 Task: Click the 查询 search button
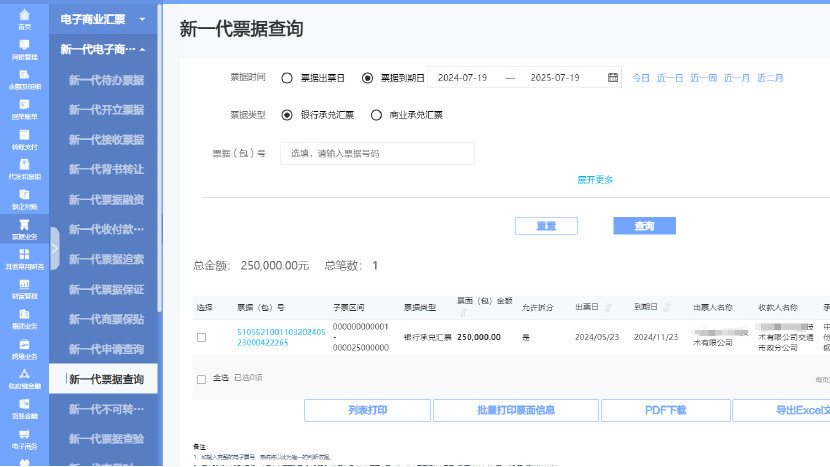tap(644, 226)
